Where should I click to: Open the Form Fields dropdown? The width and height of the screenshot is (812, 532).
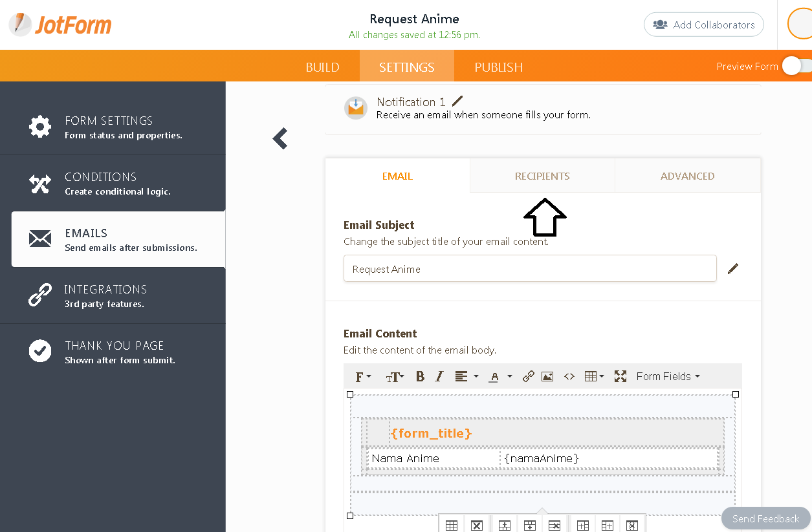coord(667,376)
